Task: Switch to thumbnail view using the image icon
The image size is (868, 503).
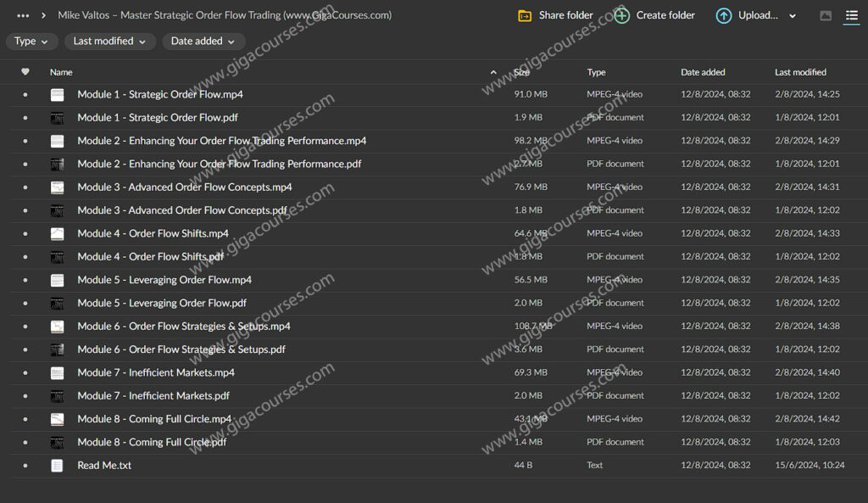Action: coord(825,15)
